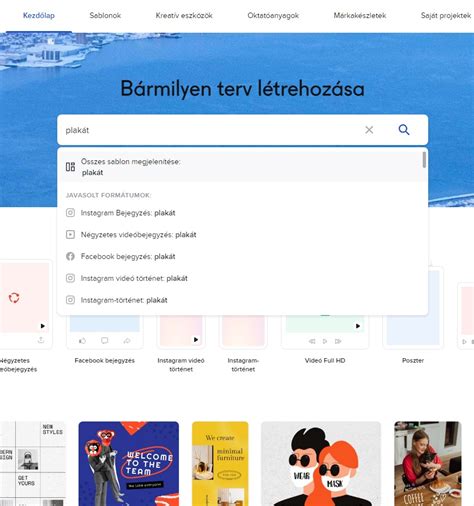Open the Facebook bejegyzés format card
This screenshot has height=506, width=474.
point(105,332)
